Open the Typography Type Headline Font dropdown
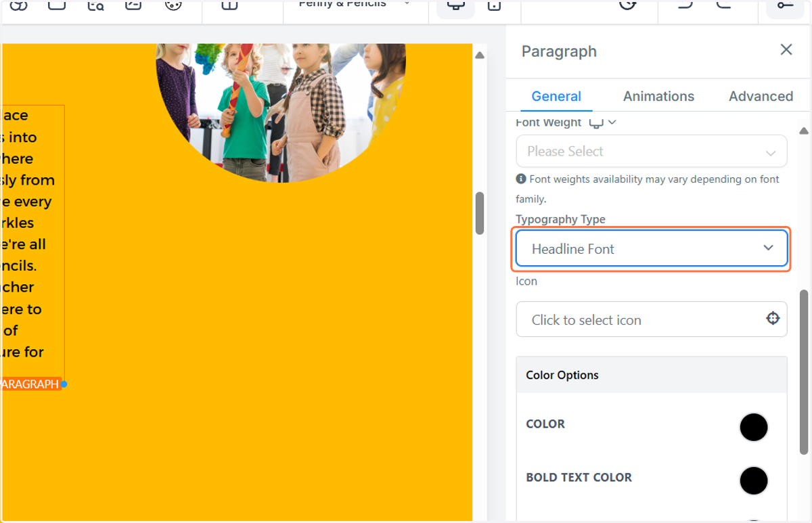The image size is (812, 523). [x=652, y=248]
